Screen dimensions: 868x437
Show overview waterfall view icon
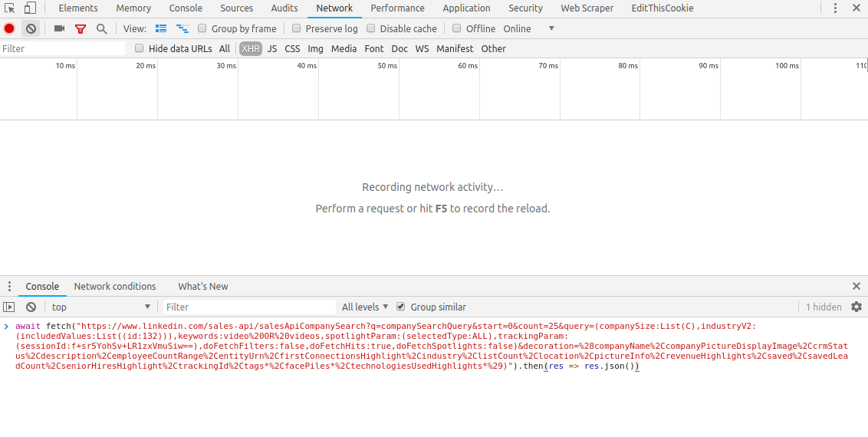(182, 28)
